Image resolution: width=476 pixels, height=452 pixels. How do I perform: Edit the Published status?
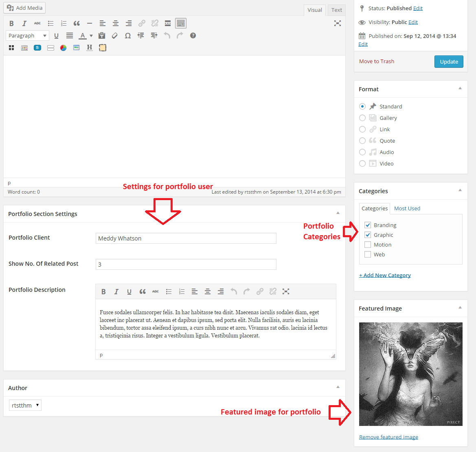point(418,8)
